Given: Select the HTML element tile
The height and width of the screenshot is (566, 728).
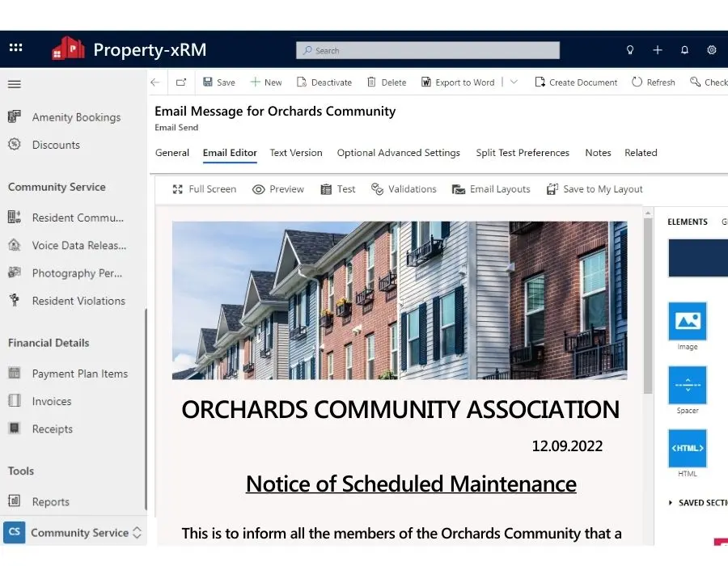Looking at the screenshot, I should click(687, 448).
